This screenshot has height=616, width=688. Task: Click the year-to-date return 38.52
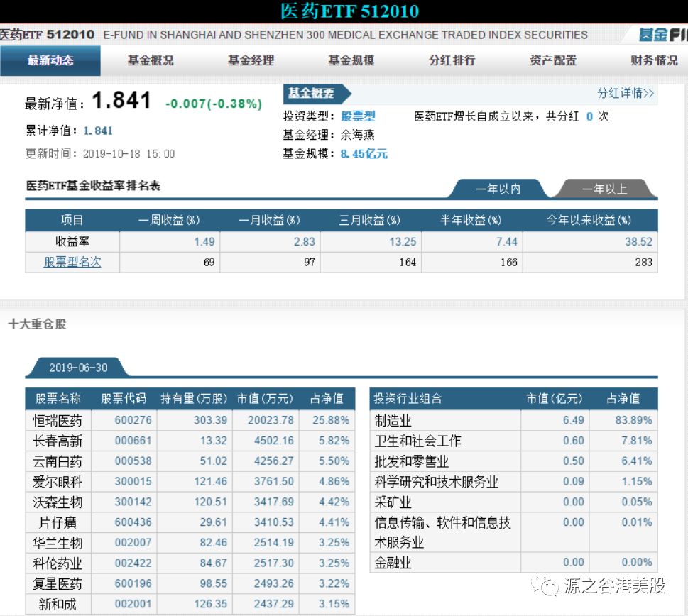tap(639, 241)
